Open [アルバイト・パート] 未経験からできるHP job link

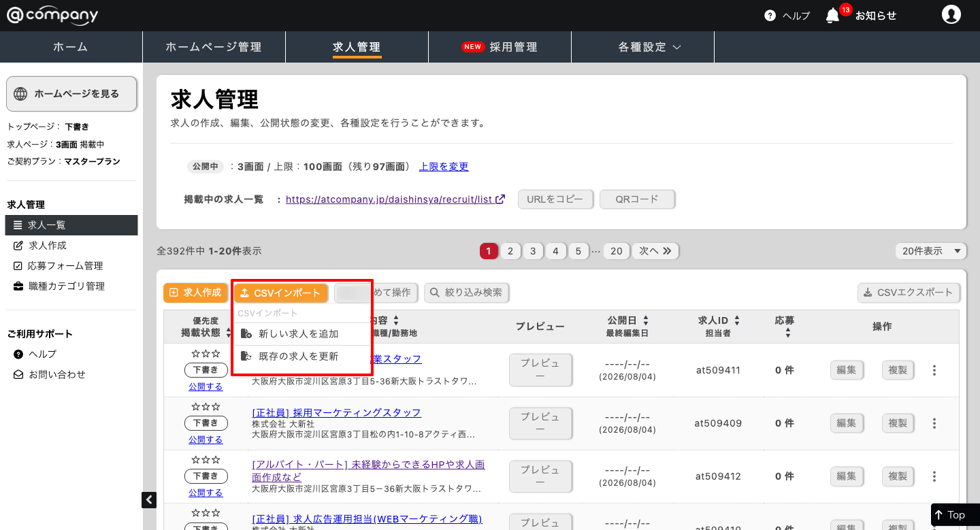(x=368, y=471)
